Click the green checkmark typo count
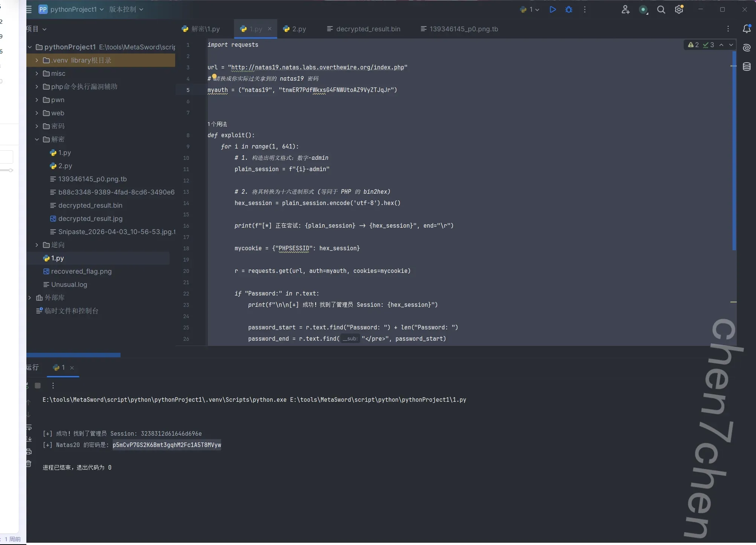This screenshot has width=756, height=545. [x=709, y=45]
